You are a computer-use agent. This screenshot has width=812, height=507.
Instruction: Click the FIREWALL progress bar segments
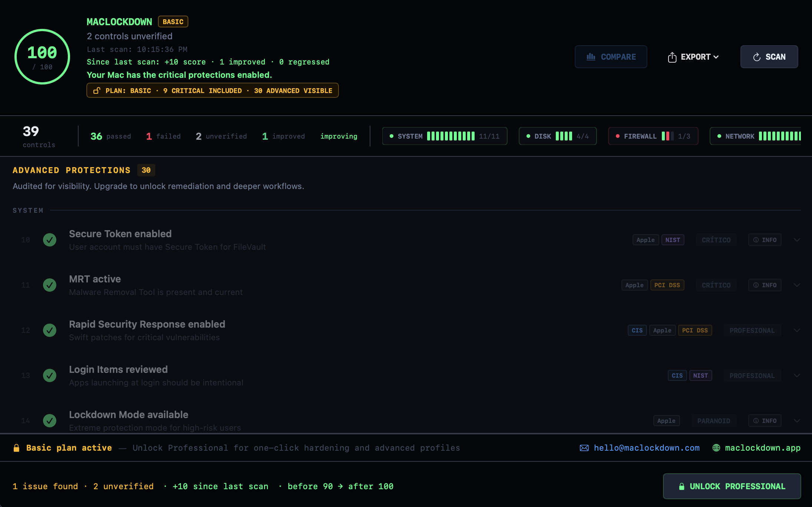click(x=667, y=136)
